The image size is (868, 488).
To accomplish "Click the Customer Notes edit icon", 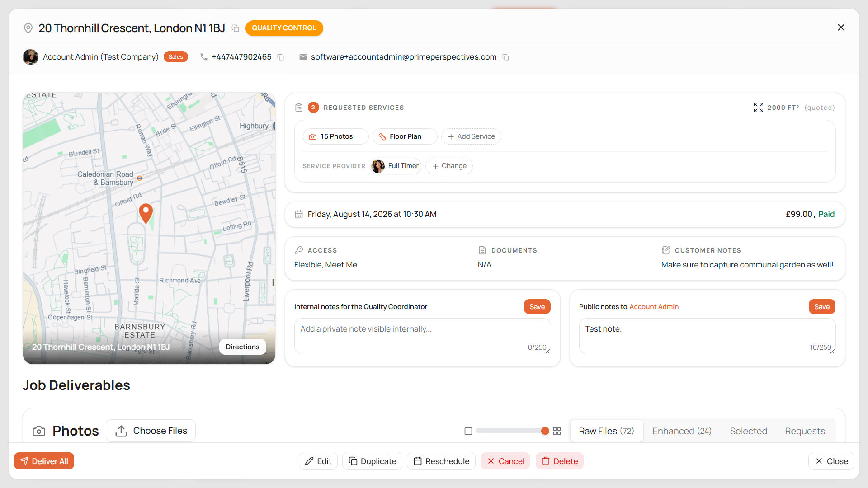I will point(666,250).
